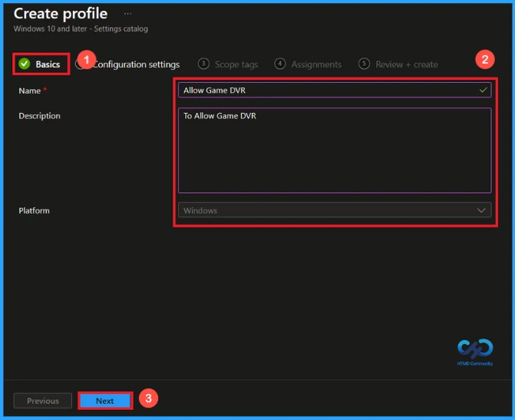Screen dimensions: 515x420
Task: Open the Platform dropdown showing Windows
Action: click(x=335, y=210)
